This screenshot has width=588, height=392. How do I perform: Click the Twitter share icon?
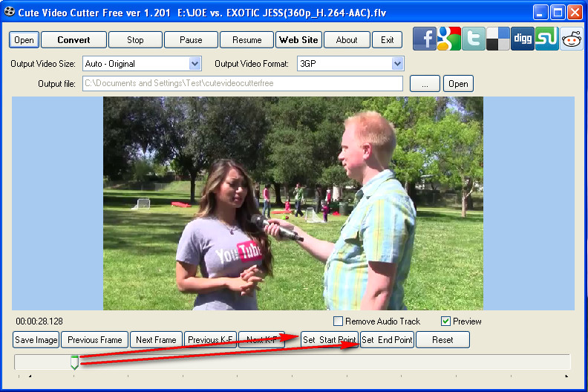[474, 39]
